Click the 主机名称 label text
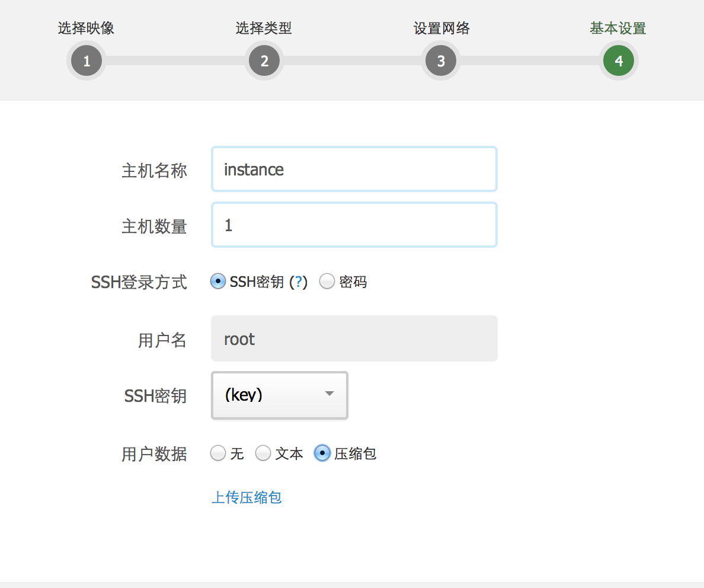The image size is (704, 588). point(154,171)
